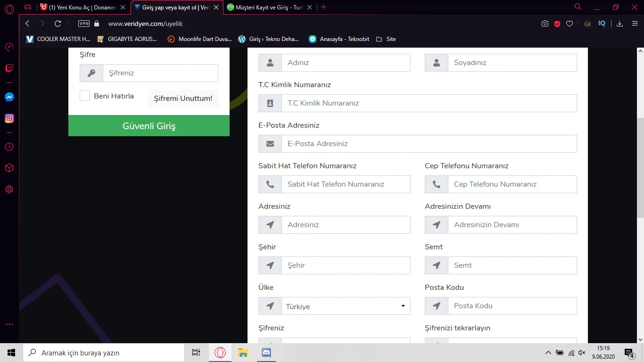Open Giriş ‹ Tekno Deha bookmark
The height and width of the screenshot is (362, 644).
point(269,39)
